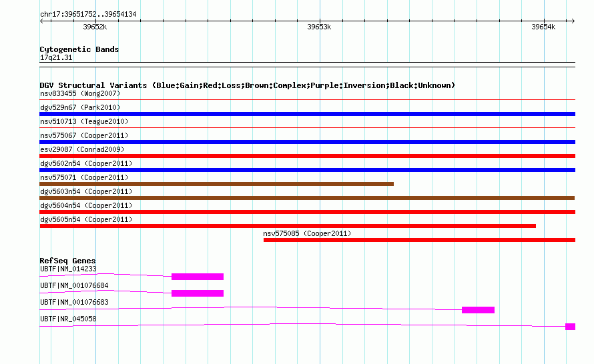
Task: Click the chr17:39651752..39654134 region label
Action: 88,15
